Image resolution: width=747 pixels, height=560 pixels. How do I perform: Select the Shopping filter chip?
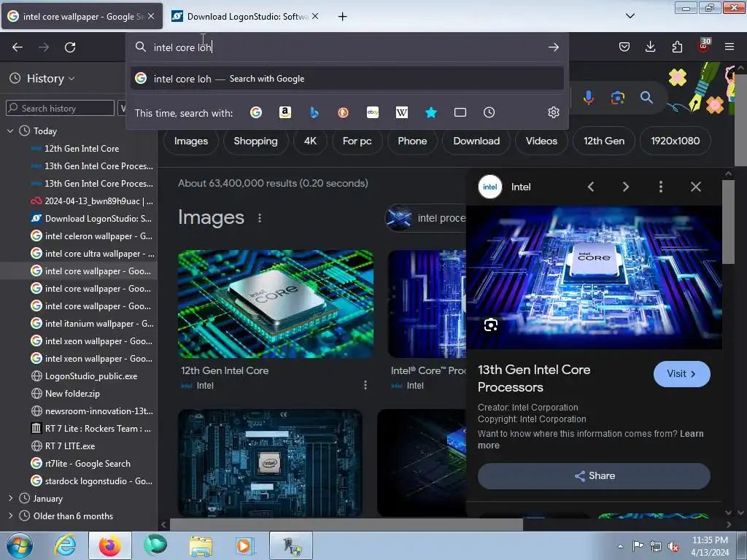(256, 141)
